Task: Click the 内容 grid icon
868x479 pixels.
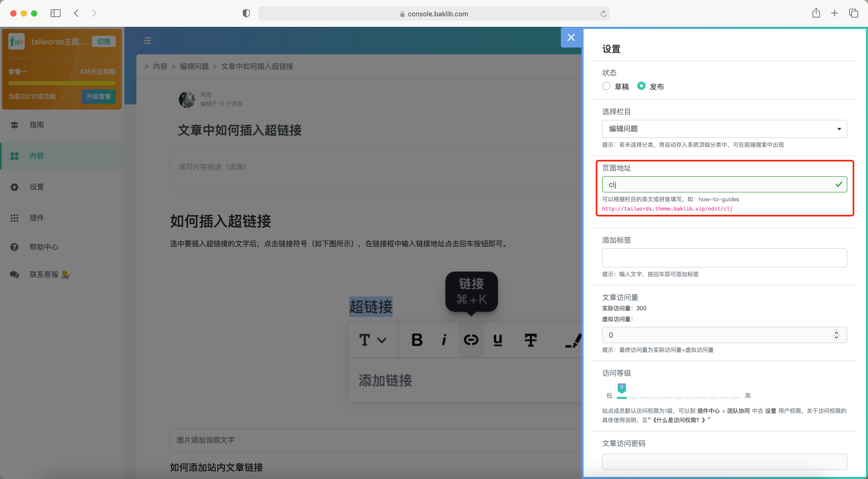Action: (14, 156)
